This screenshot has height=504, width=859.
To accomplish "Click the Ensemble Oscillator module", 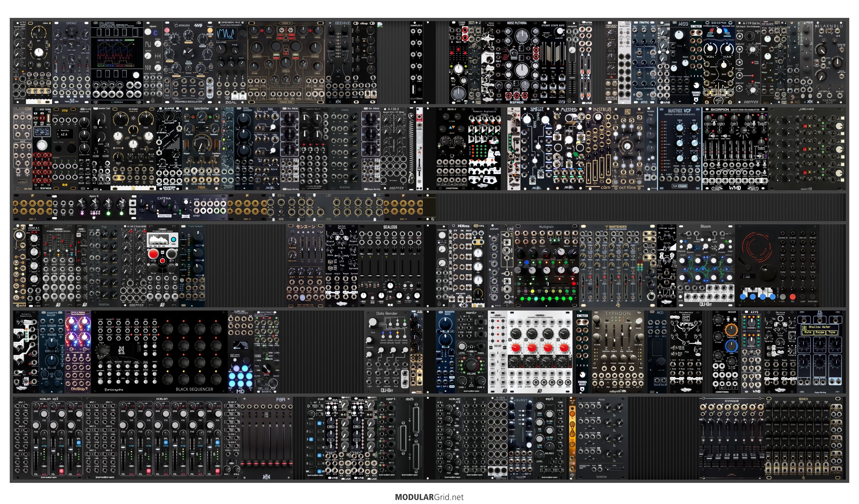I will 189,62.
